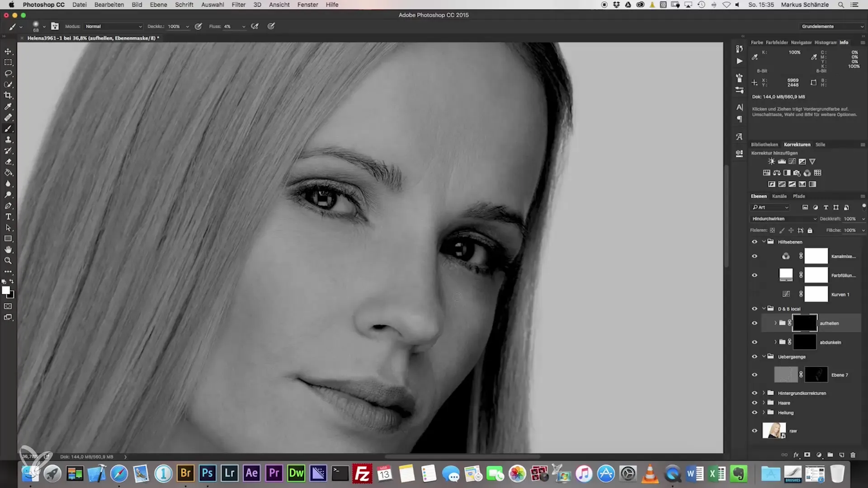Viewport: 868px width, 488px height.
Task: Switch to the Pfade tab
Action: (799, 196)
